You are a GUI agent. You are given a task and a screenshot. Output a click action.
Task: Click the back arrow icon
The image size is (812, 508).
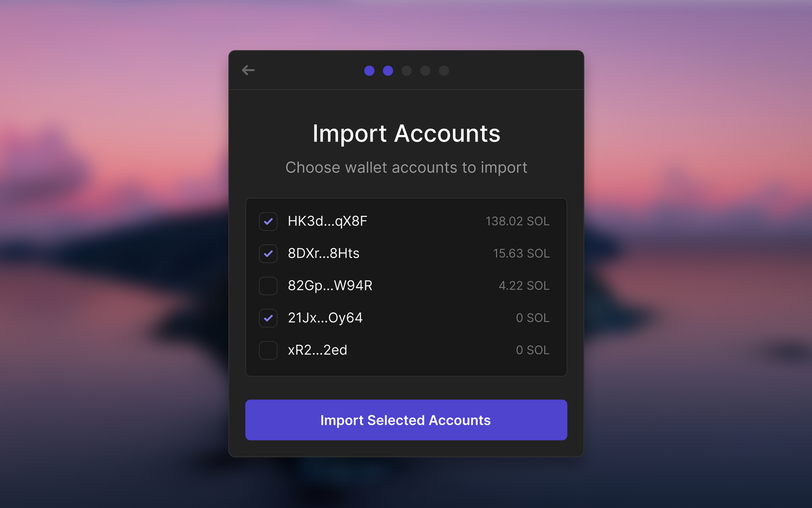pos(248,71)
